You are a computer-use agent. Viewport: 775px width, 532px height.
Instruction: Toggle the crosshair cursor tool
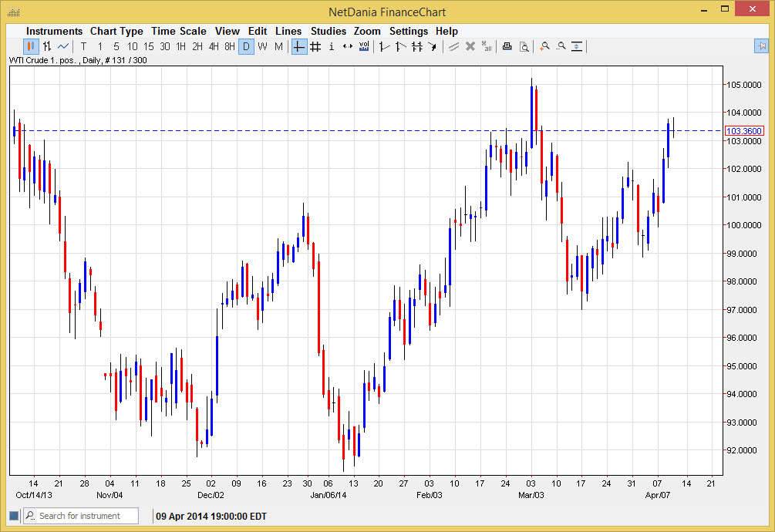(x=299, y=46)
